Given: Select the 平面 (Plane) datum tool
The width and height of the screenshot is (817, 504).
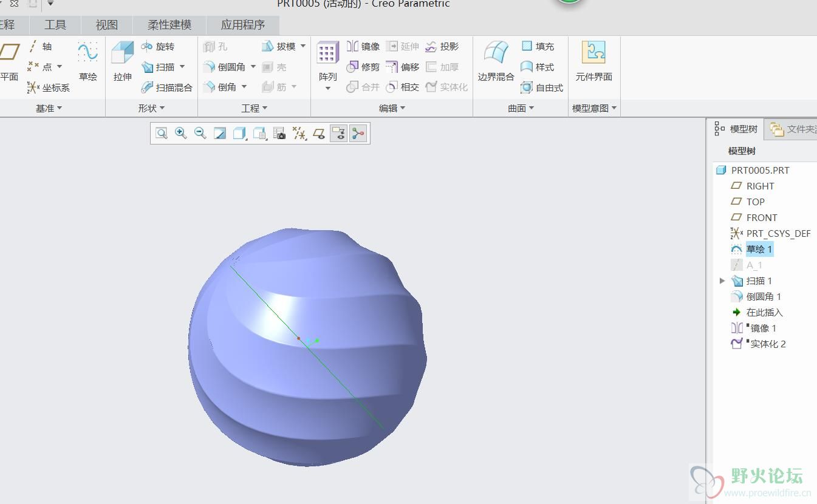Looking at the screenshot, I should tap(9, 62).
